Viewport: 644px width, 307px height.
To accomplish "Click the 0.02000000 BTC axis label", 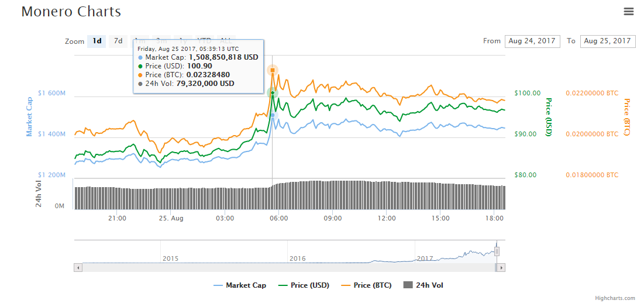I will tap(592, 134).
